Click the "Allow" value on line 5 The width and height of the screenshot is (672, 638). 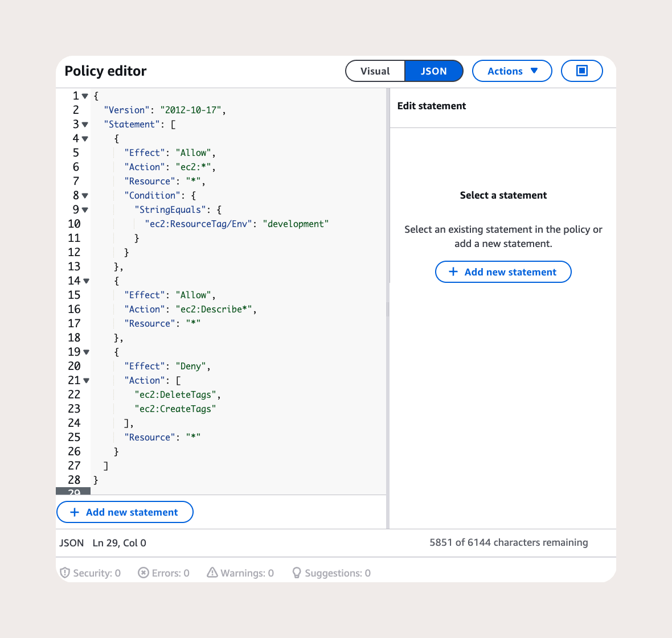click(x=193, y=153)
